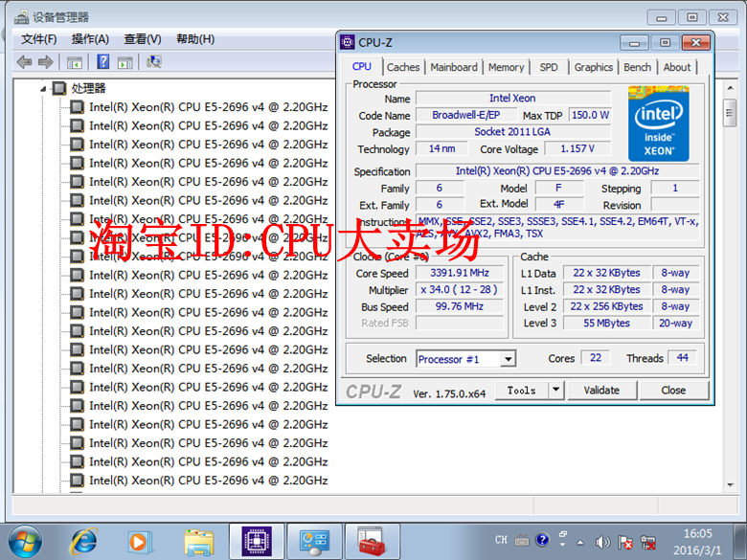Click the Multiplier value x 34.0
This screenshot has height=560, width=747.
[x=460, y=289]
